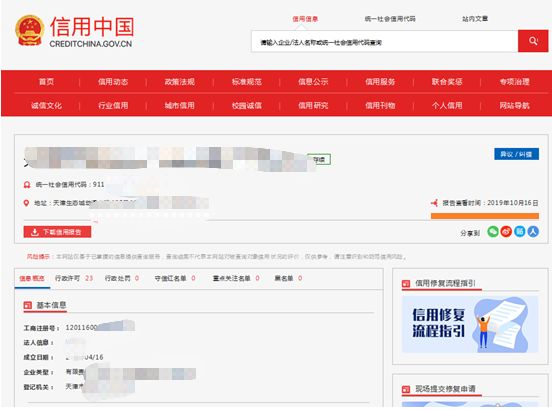552x410 pixels.
Task: Open the 行政许可 tab
Action: (74, 278)
